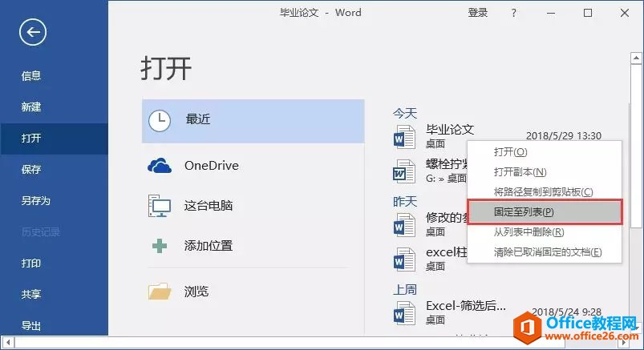The height and width of the screenshot is (350, 644).
Task: Open recent file named 毕业论文
Action: 450,130
